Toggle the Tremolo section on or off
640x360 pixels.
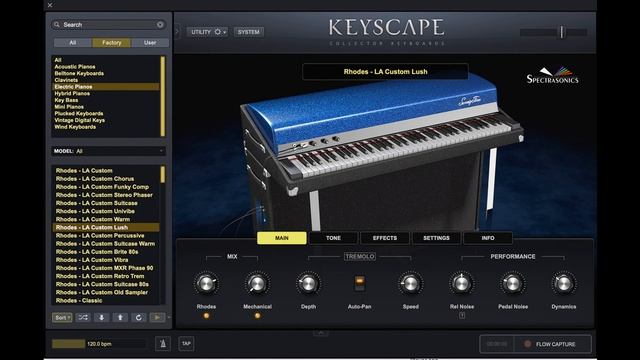[360, 256]
